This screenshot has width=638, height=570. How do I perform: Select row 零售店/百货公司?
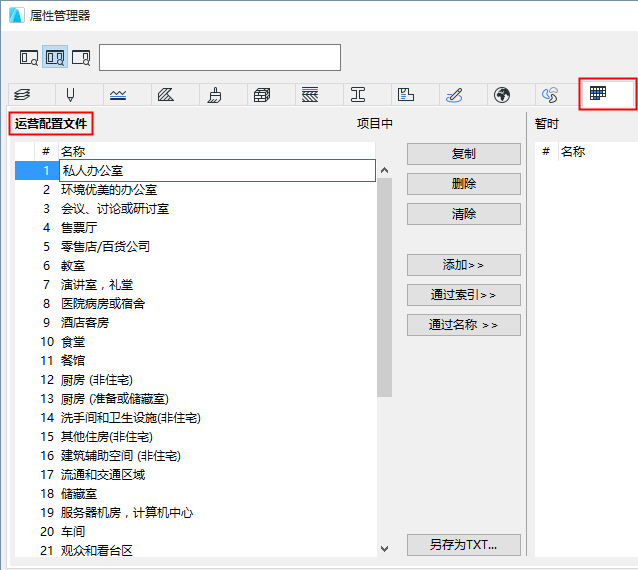(x=195, y=246)
